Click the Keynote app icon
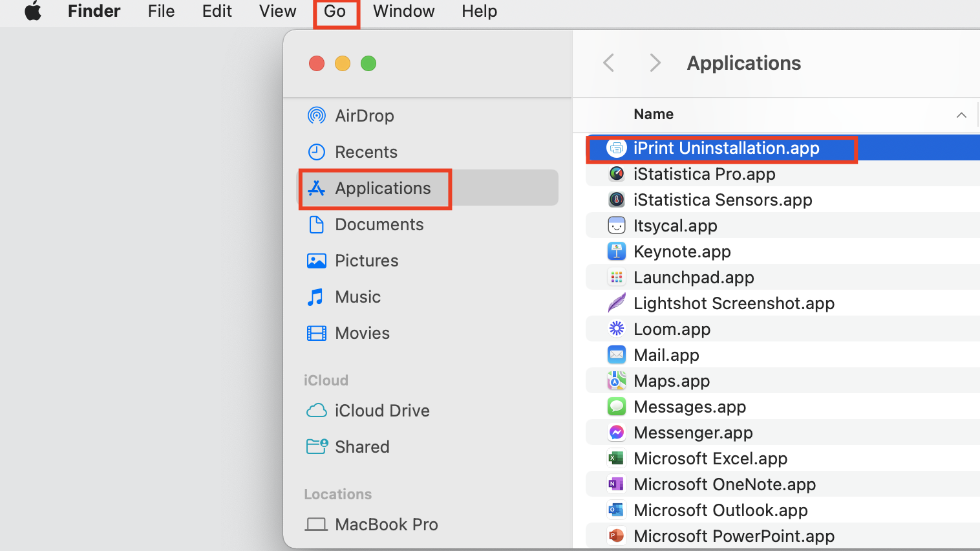 617,252
